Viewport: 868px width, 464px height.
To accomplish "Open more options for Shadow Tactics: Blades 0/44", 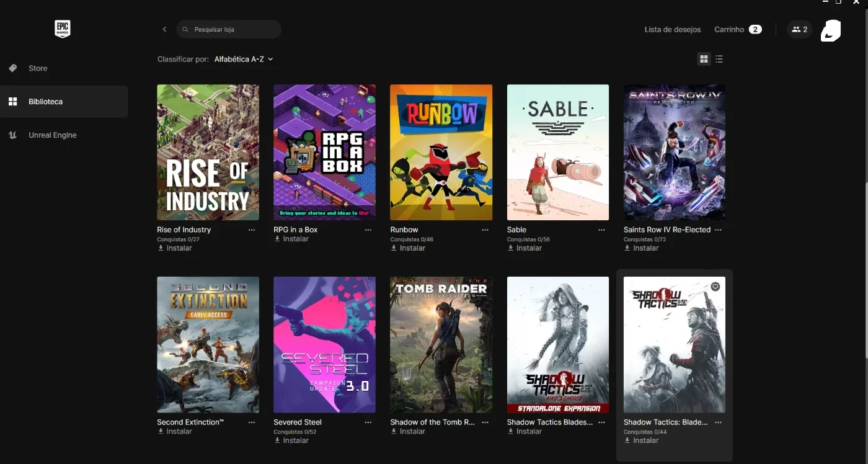I will (718, 422).
